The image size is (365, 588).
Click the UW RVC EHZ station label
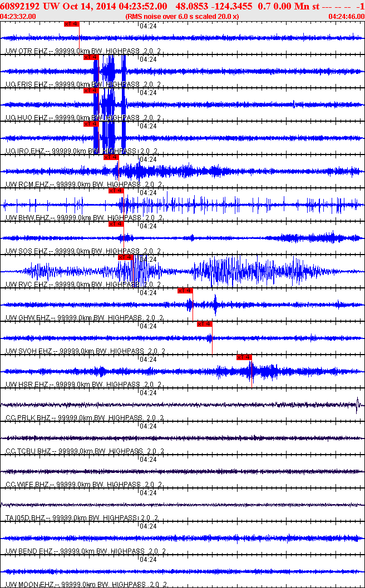tap(26, 285)
